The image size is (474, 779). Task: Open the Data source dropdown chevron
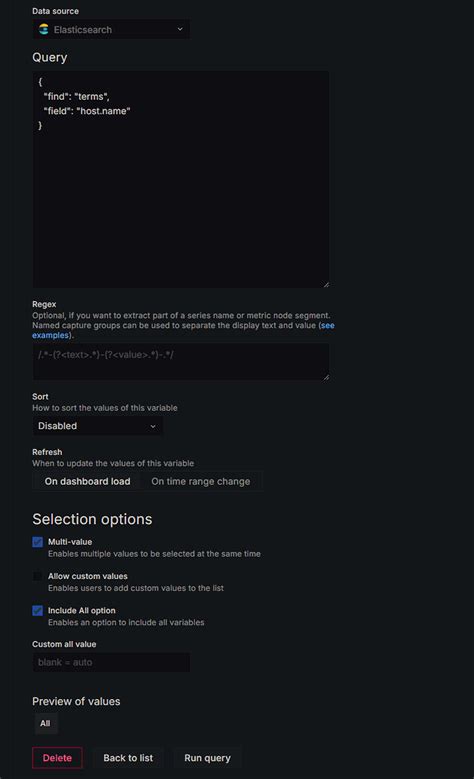(x=180, y=29)
